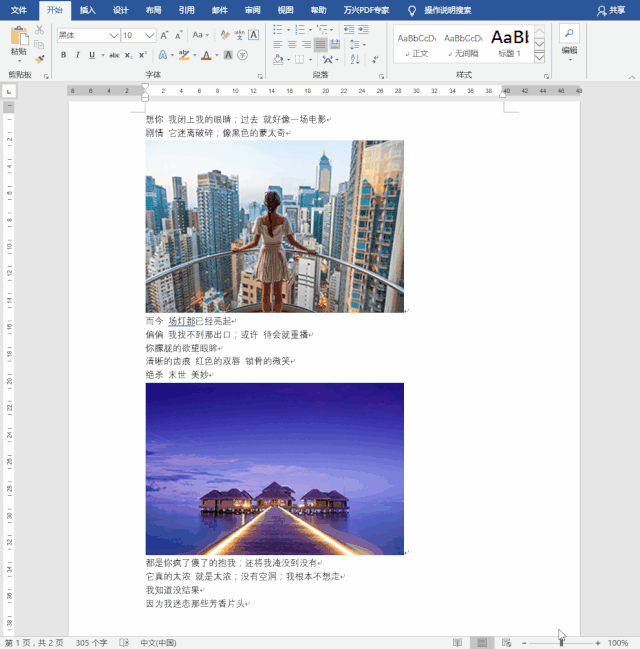The image size is (640, 649).
Task: Toggle bold formatting
Action: [63, 55]
